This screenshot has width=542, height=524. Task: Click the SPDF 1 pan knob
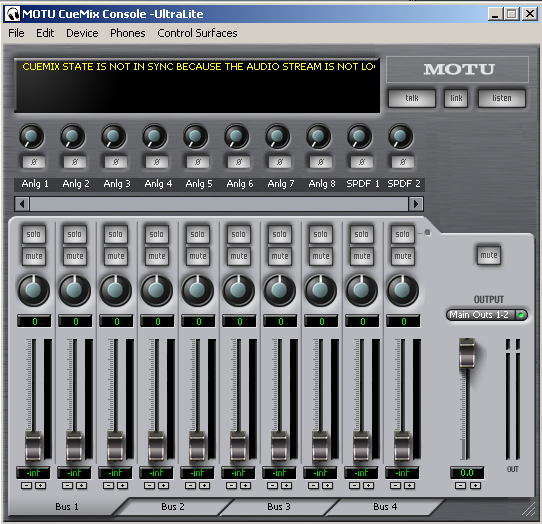tap(362, 290)
